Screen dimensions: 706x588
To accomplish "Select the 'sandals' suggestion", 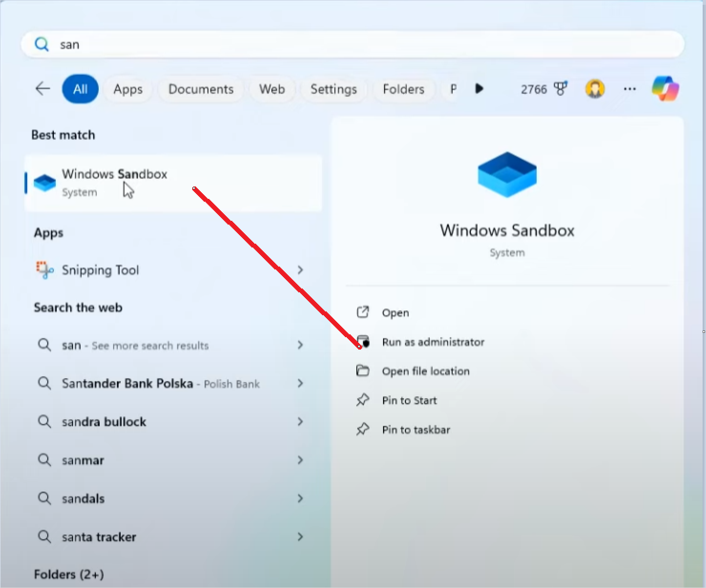I will [x=83, y=498].
